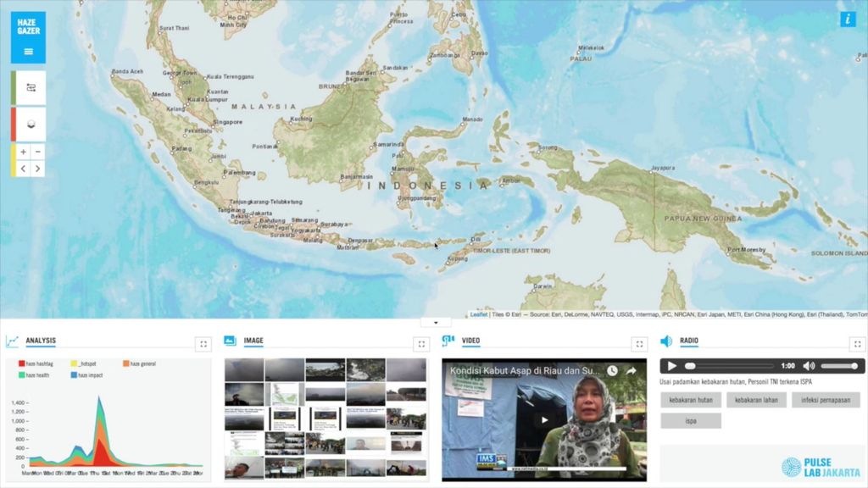This screenshot has height=488, width=868.
Task: Click the radio volume slider
Action: pos(839,366)
